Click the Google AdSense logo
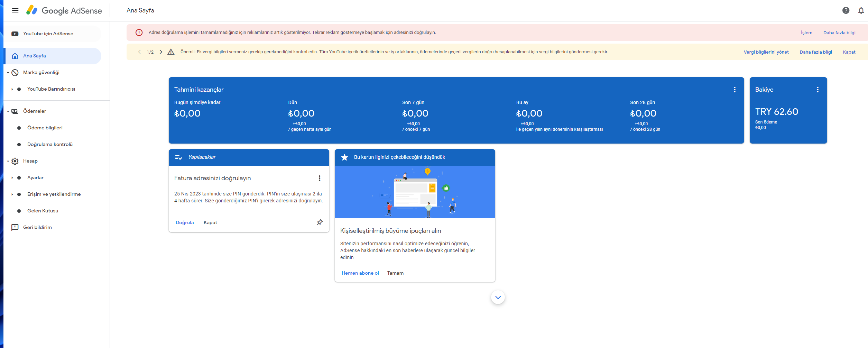Image resolution: width=868 pixels, height=348 pixels. point(64,10)
